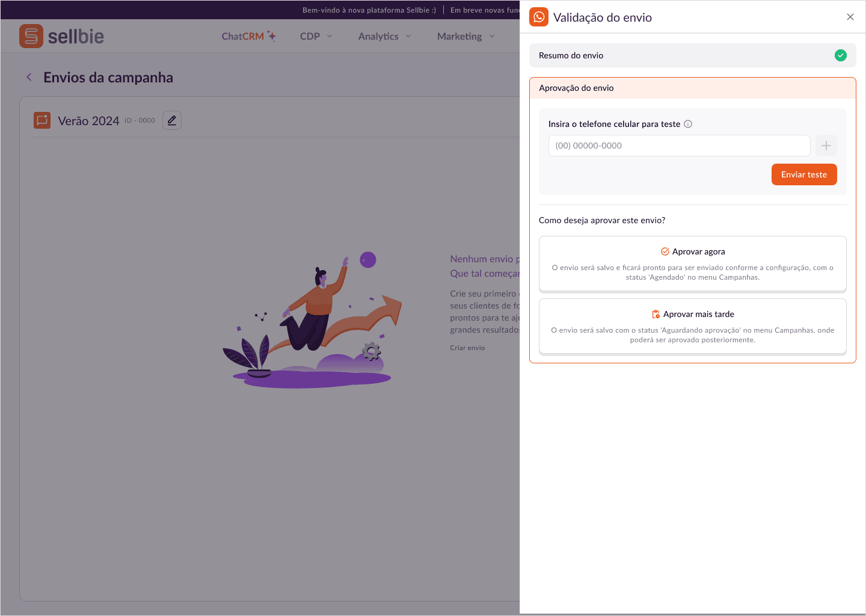Image resolution: width=866 pixels, height=616 pixels.
Task: Click the clipboard icon in Aprovar mais tarde
Action: [656, 314]
